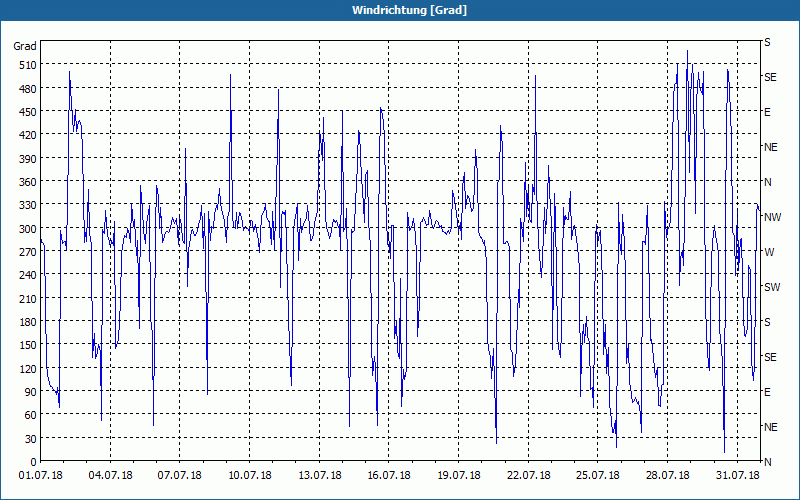Click the date label 22.07.18
Image resolution: width=800 pixels, height=500 pixels.
529,476
